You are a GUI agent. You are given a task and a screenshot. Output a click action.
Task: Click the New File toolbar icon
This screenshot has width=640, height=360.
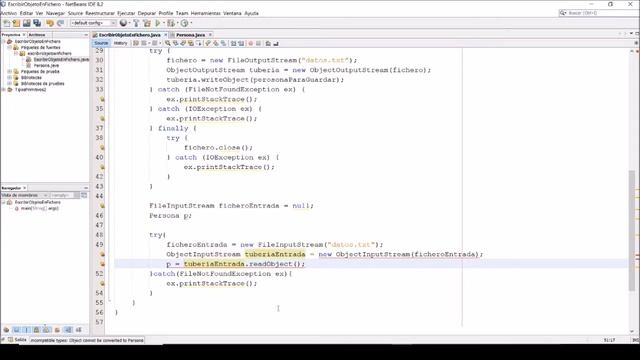[x=7, y=23]
